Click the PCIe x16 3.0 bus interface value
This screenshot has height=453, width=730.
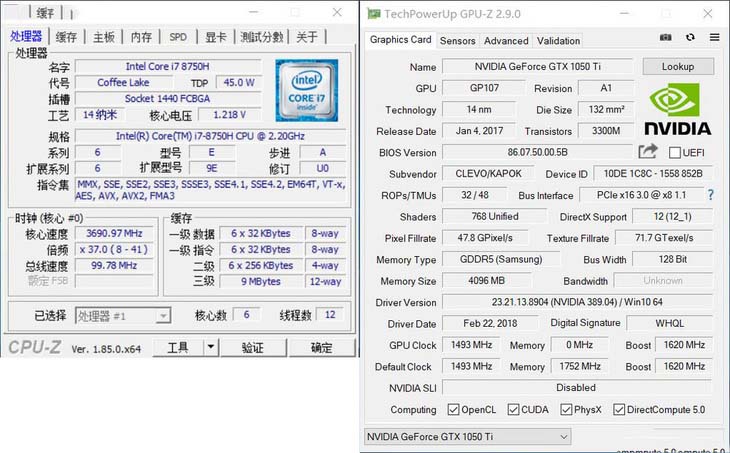point(642,195)
